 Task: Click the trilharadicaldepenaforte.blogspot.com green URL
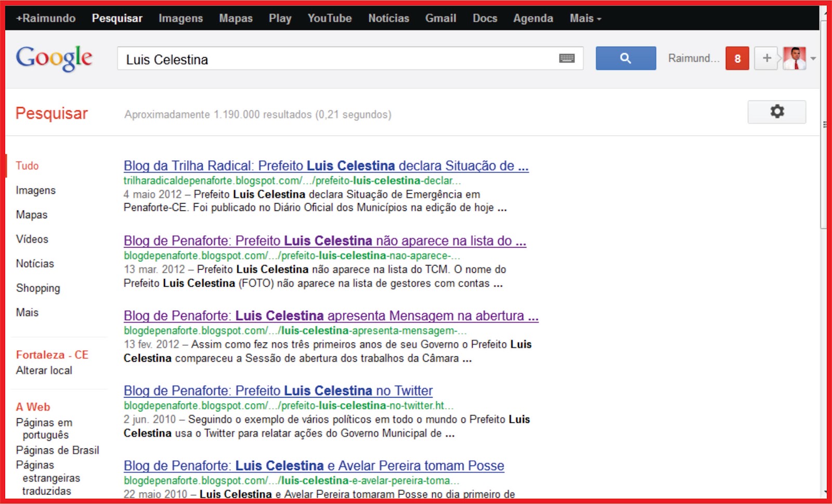[x=292, y=181]
